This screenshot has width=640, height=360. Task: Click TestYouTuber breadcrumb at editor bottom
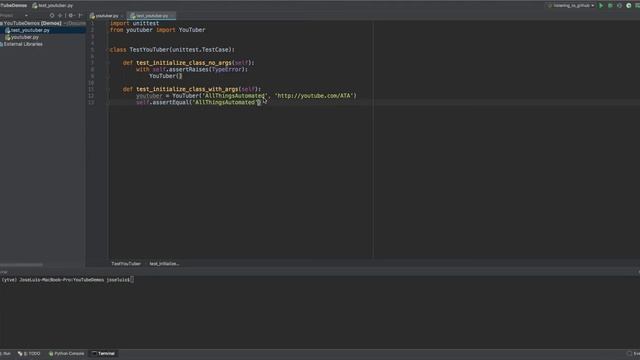[x=126, y=264]
